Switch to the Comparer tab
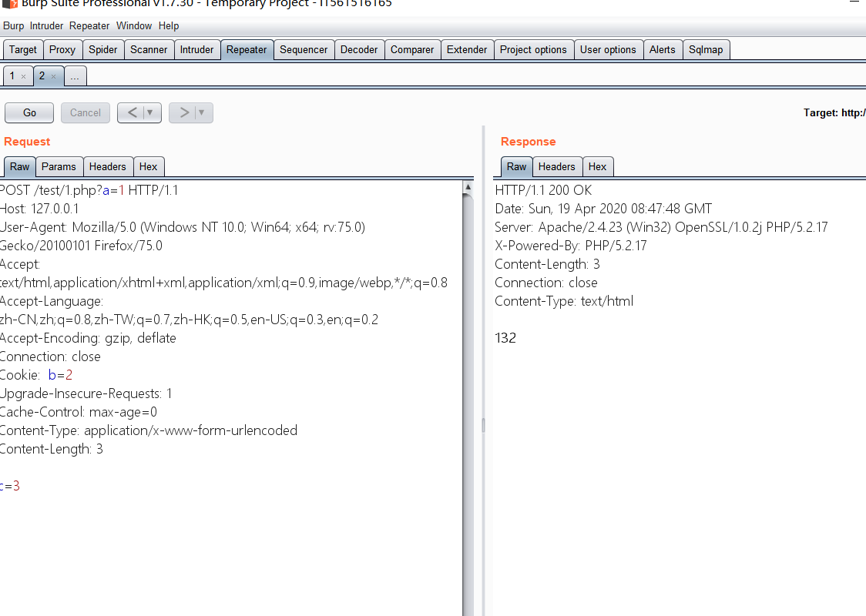Image resolution: width=866 pixels, height=616 pixels. [x=412, y=50]
